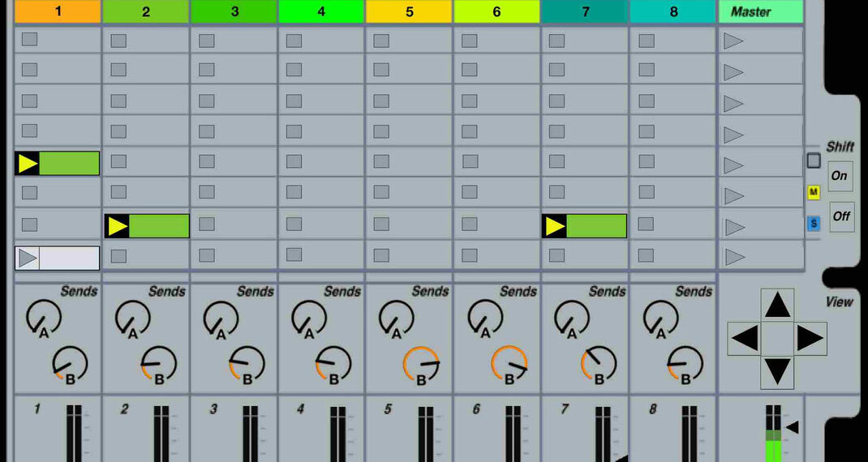Image resolution: width=868 pixels, height=462 pixels.
Task: Click the Sends label on track 8
Action: (x=694, y=292)
